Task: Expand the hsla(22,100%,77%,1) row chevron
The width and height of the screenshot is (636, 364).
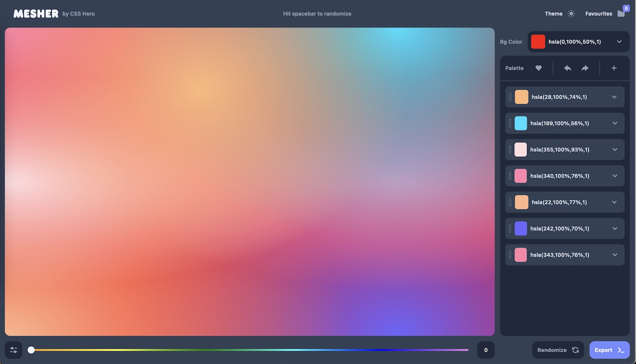Action: (x=614, y=202)
